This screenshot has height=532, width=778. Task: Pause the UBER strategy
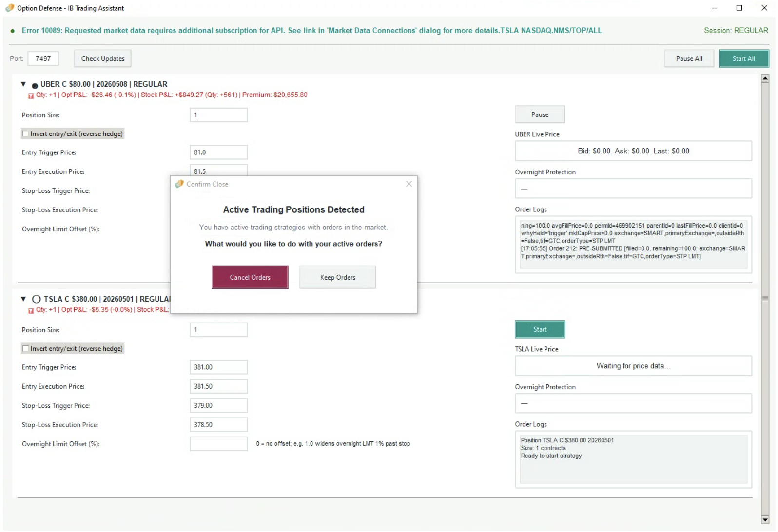point(540,114)
